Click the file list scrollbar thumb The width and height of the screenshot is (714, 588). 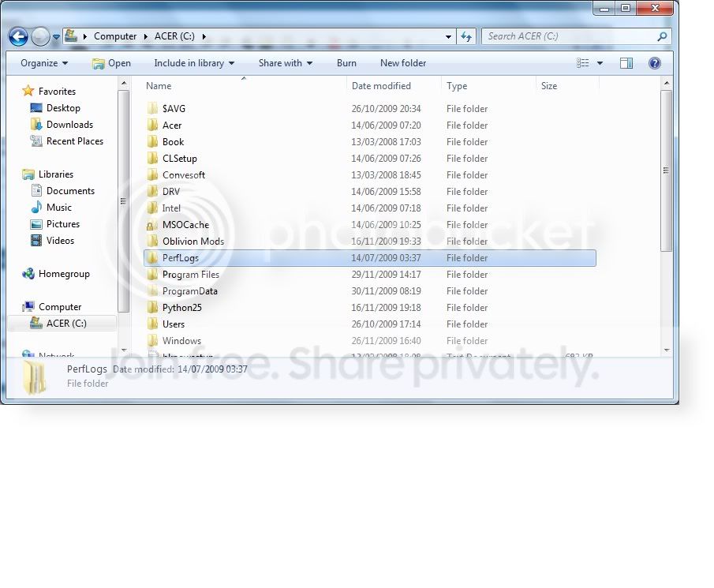[666, 170]
